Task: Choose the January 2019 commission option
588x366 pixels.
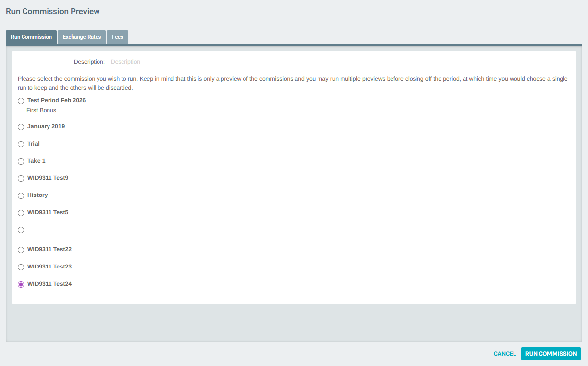Action: pos(21,127)
